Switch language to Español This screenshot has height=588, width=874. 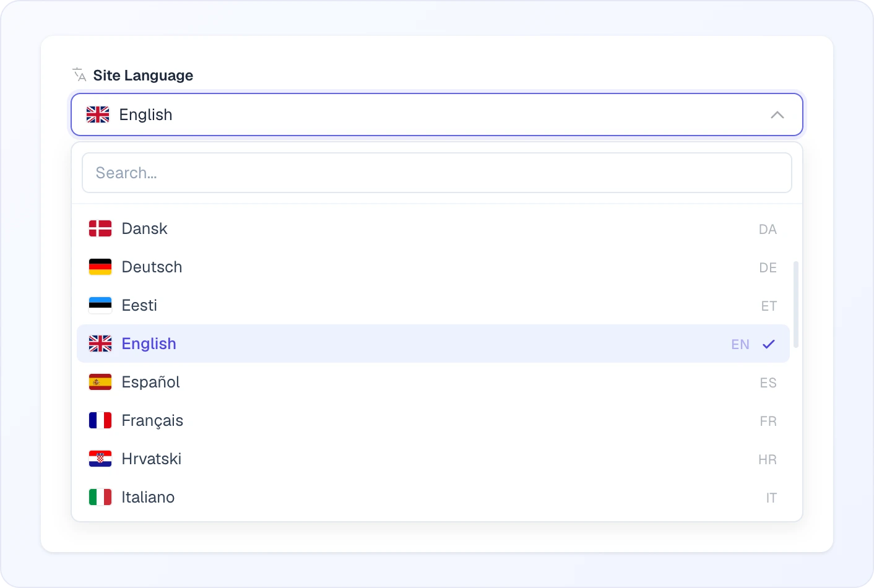[x=433, y=383]
